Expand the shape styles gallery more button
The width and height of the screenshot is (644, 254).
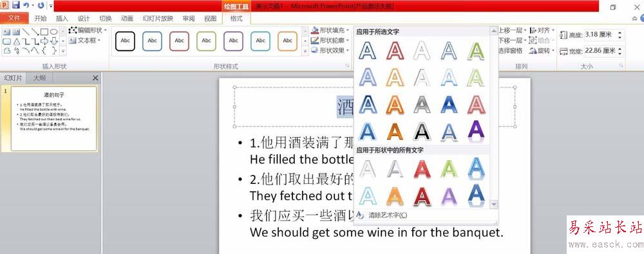click(305, 51)
